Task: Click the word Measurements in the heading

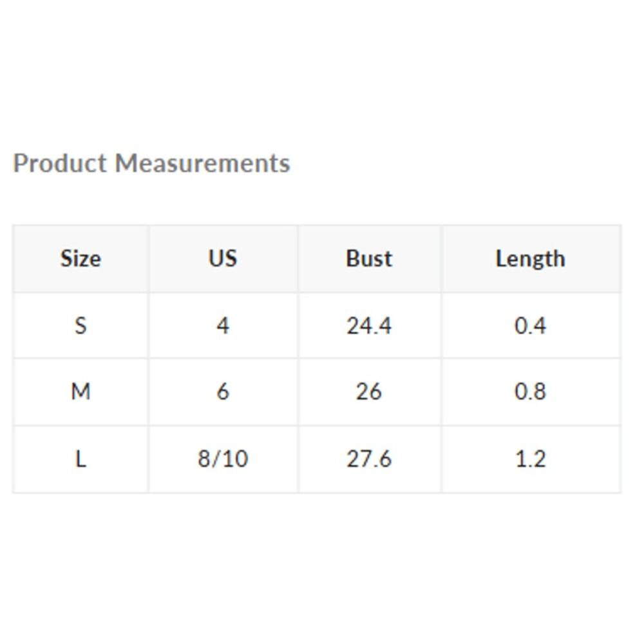Action: click(x=202, y=164)
